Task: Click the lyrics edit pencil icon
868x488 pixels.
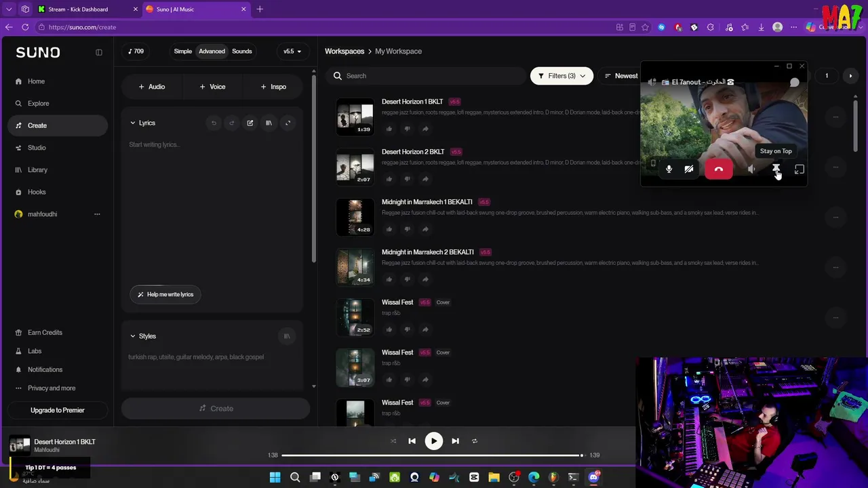Action: (250, 123)
